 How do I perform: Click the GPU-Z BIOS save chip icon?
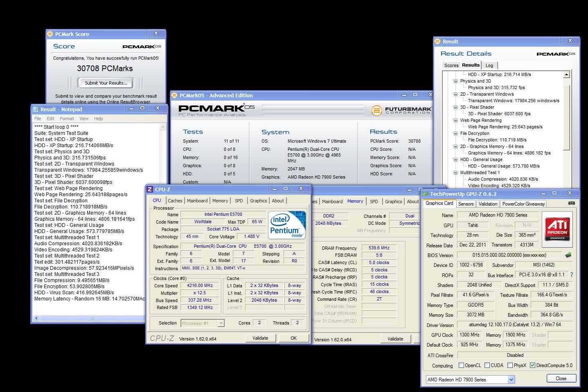click(x=568, y=255)
